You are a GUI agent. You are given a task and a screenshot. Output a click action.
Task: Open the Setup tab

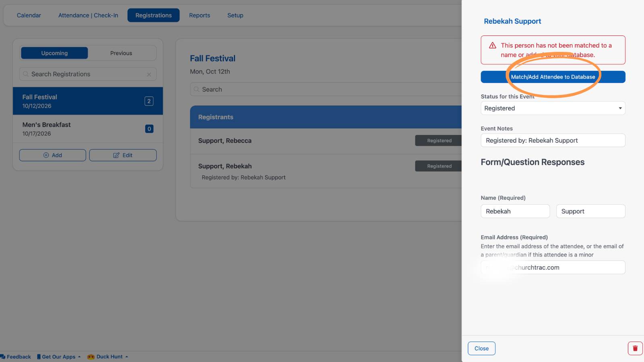coord(235,15)
